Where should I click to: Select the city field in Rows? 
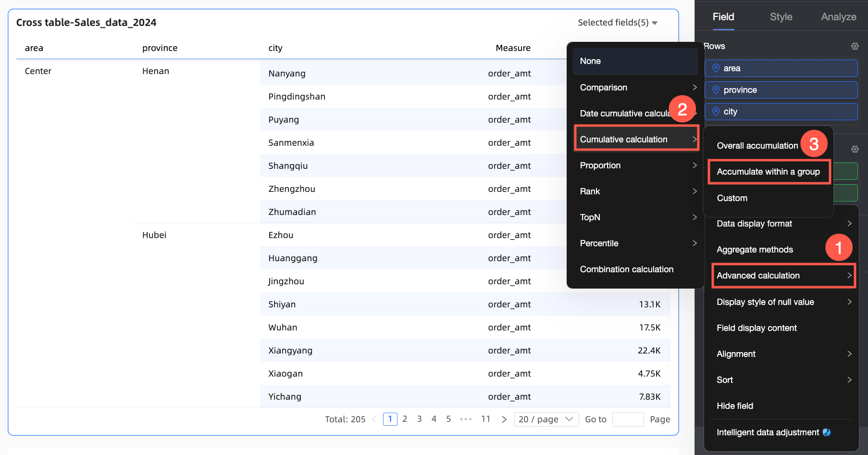tap(781, 112)
